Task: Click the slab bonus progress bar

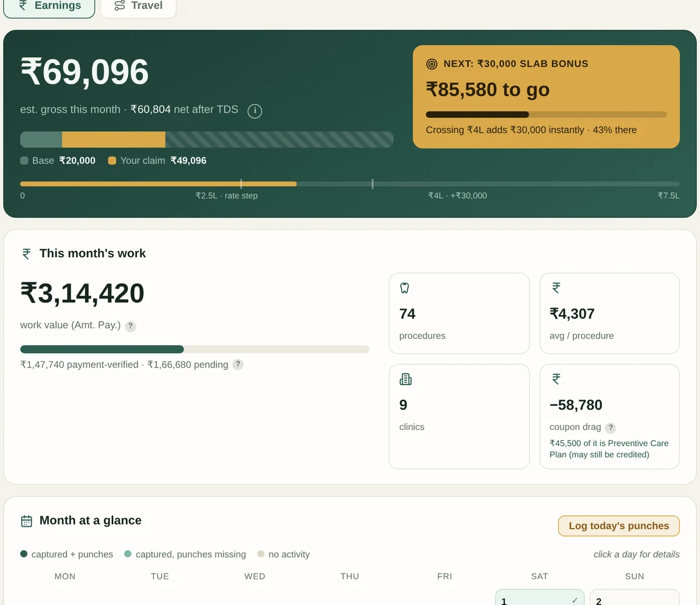Action: click(546, 114)
